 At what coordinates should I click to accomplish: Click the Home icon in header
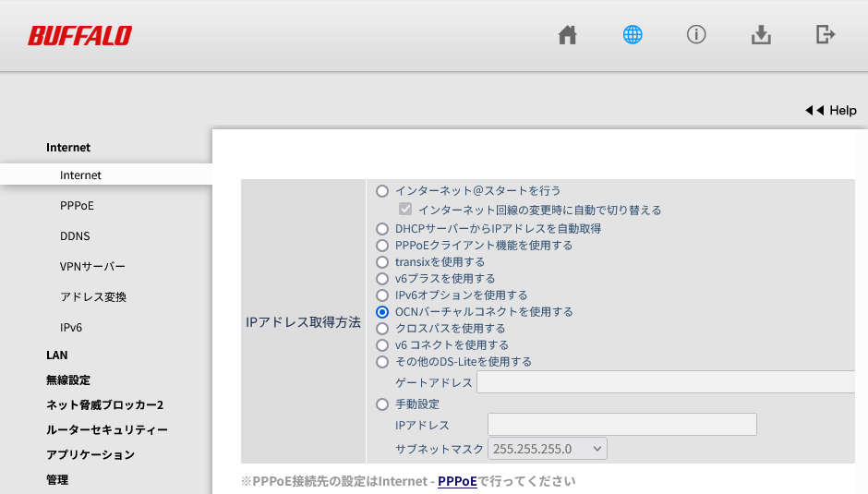(x=568, y=35)
